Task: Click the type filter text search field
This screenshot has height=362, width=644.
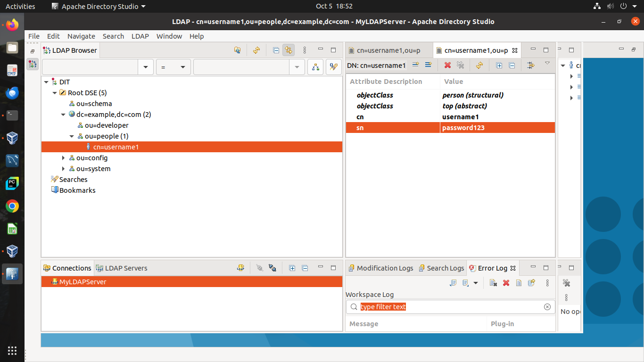Action: [x=451, y=307]
